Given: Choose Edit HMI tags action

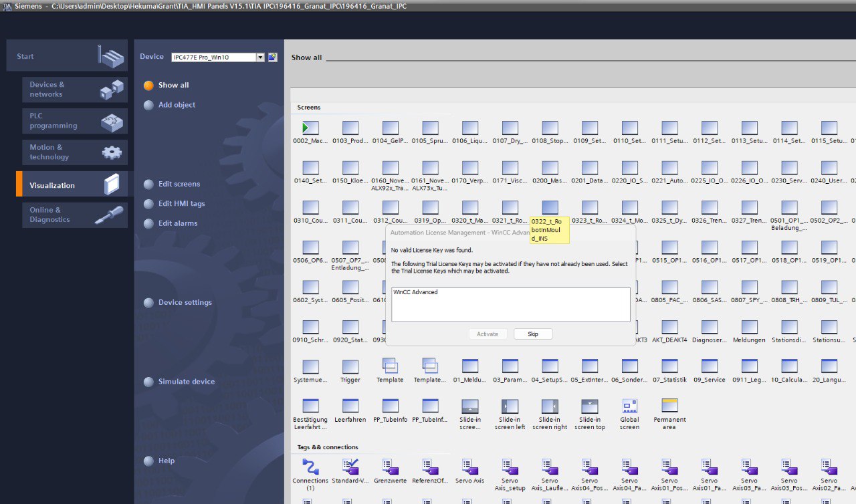Looking at the screenshot, I should 181,204.
